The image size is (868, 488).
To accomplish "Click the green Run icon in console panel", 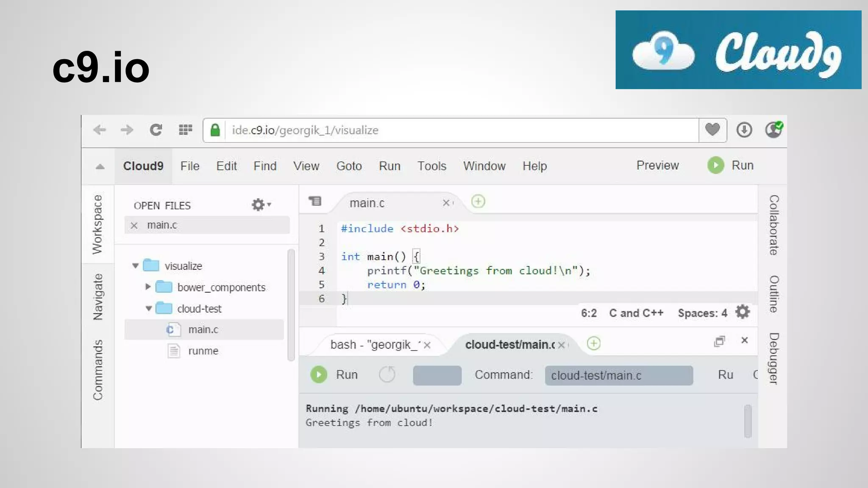I will (x=319, y=375).
